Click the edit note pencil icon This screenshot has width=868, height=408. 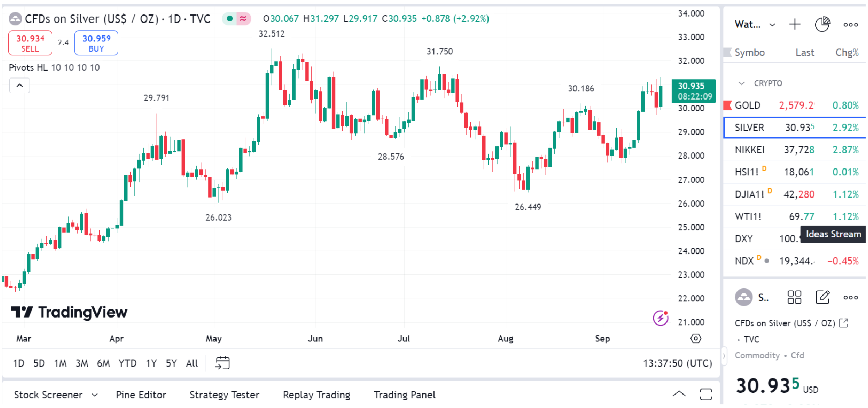coord(823,297)
